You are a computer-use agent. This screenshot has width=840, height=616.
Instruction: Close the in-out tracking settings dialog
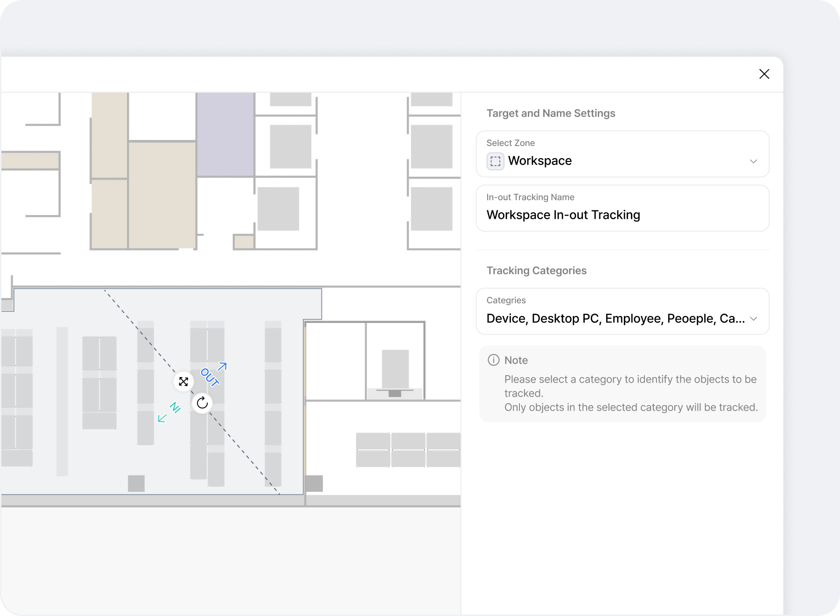764,74
